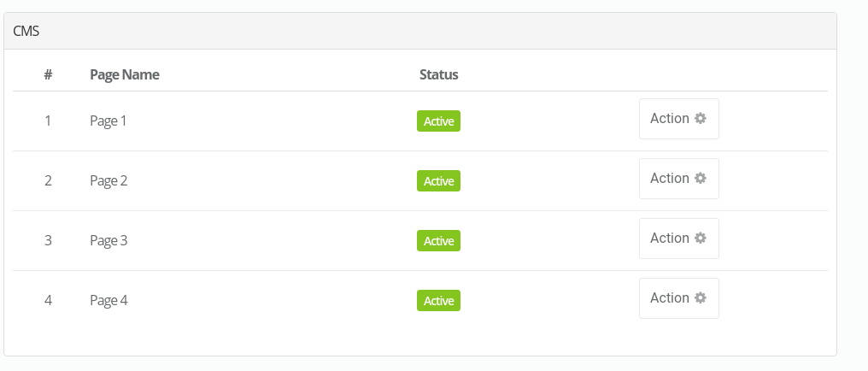Viewport: 868px width, 371px height.
Task: Select the Page 1 name cell
Action: click(x=108, y=121)
